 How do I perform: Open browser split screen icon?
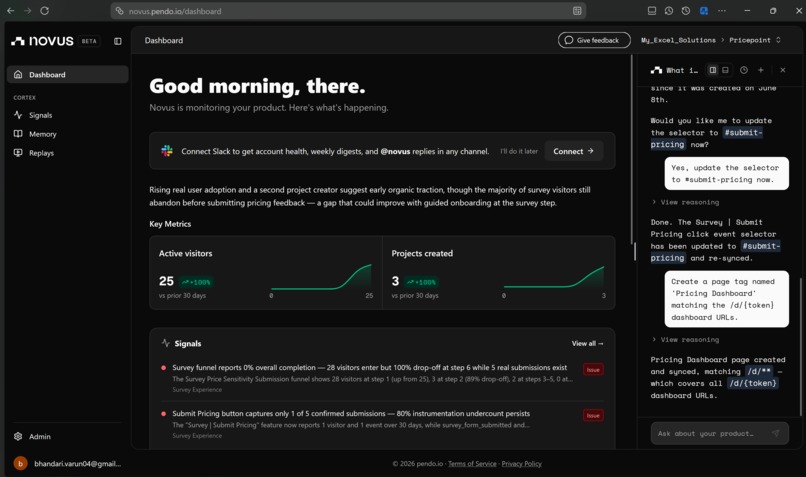[x=652, y=11]
